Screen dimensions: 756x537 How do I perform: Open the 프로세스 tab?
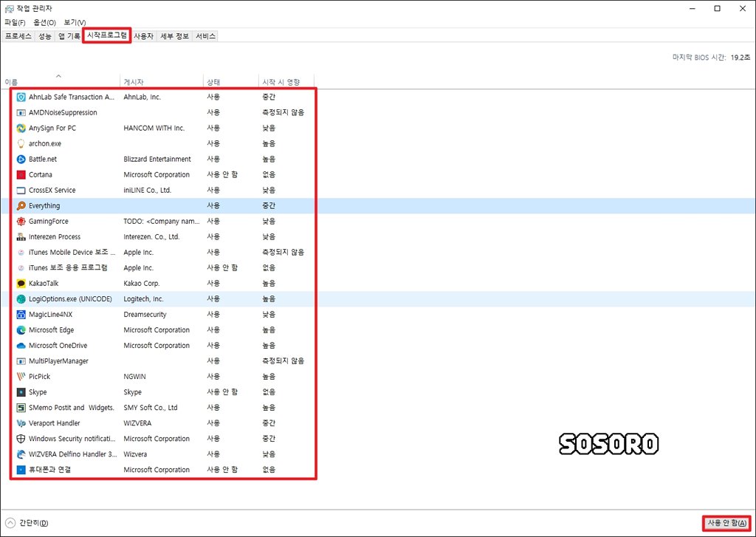pyautogui.click(x=18, y=36)
